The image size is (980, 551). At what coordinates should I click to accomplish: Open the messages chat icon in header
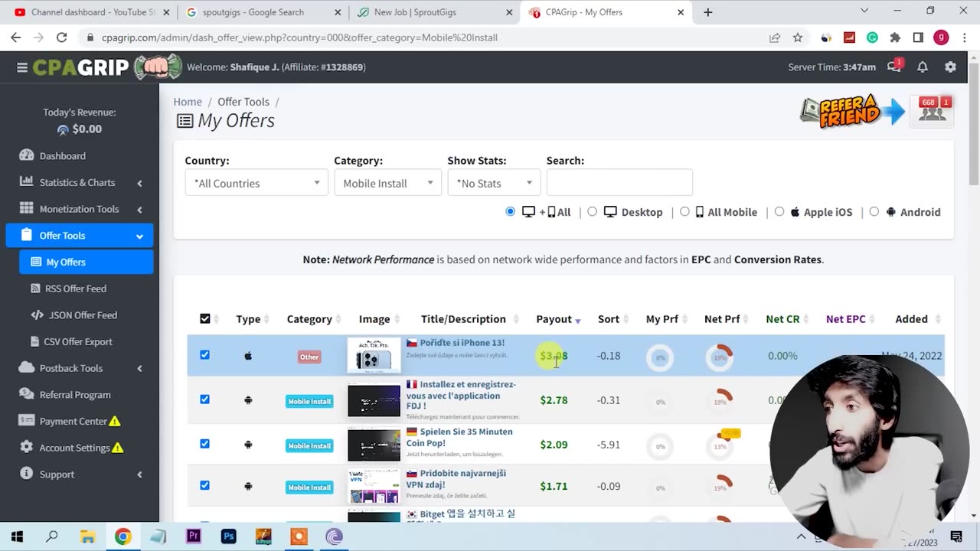(894, 67)
